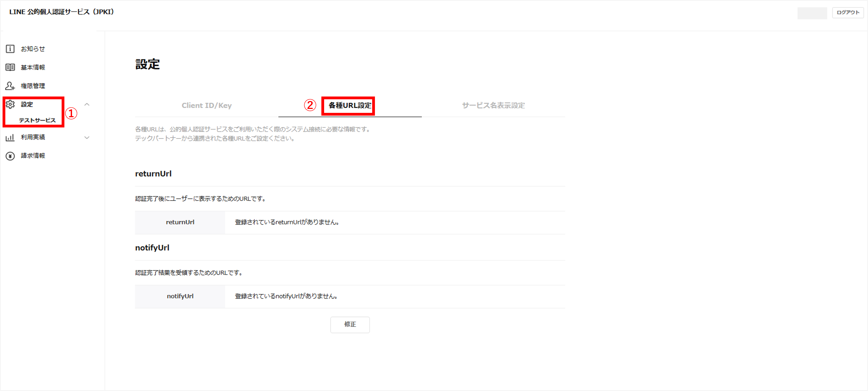Screen dimensions: 868x391
Task: Open 権限管理 sidebar entry
Action: (33, 86)
